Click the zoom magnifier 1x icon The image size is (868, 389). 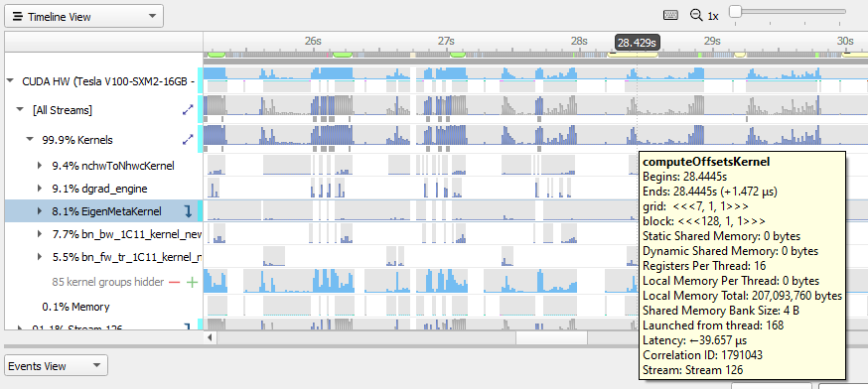pos(696,16)
